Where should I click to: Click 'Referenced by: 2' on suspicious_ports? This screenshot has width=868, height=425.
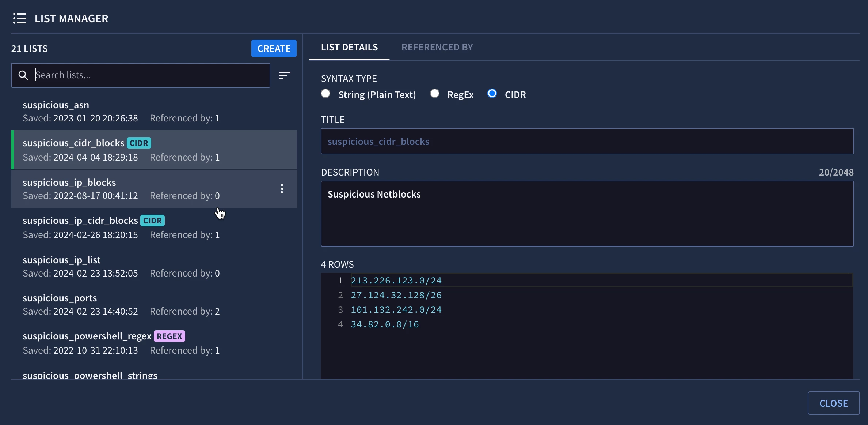tap(185, 311)
